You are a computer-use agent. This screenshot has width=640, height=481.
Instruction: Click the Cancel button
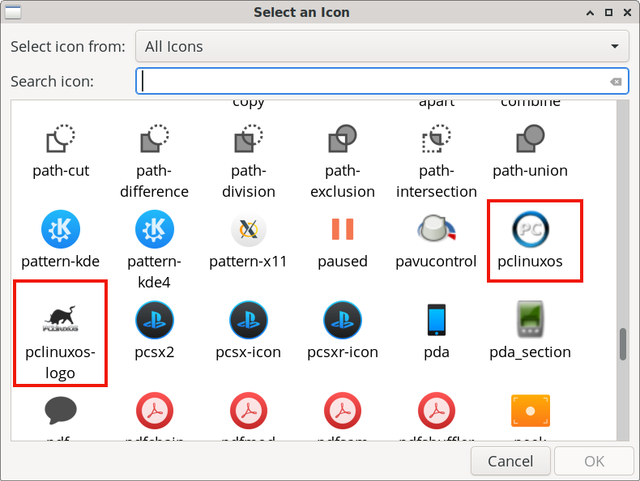click(x=510, y=461)
